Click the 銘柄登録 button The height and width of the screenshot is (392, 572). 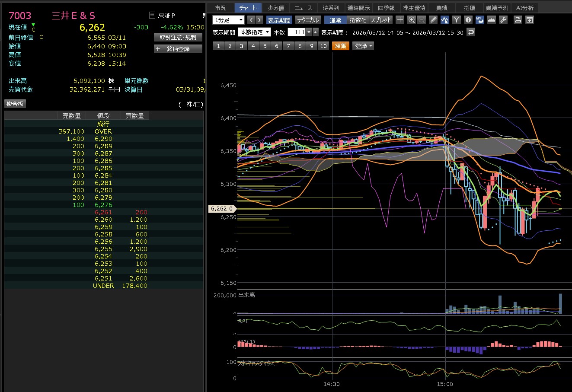pyautogui.click(x=178, y=49)
